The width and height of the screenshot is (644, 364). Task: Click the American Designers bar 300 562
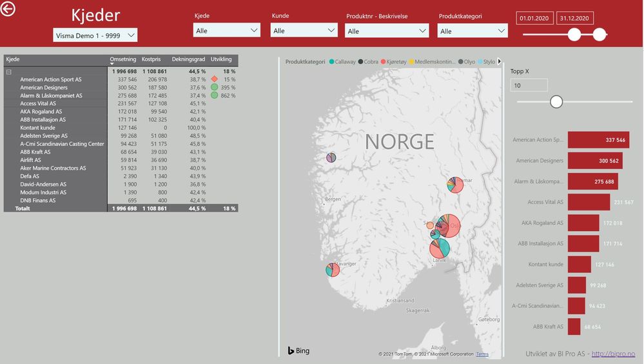[595, 161]
